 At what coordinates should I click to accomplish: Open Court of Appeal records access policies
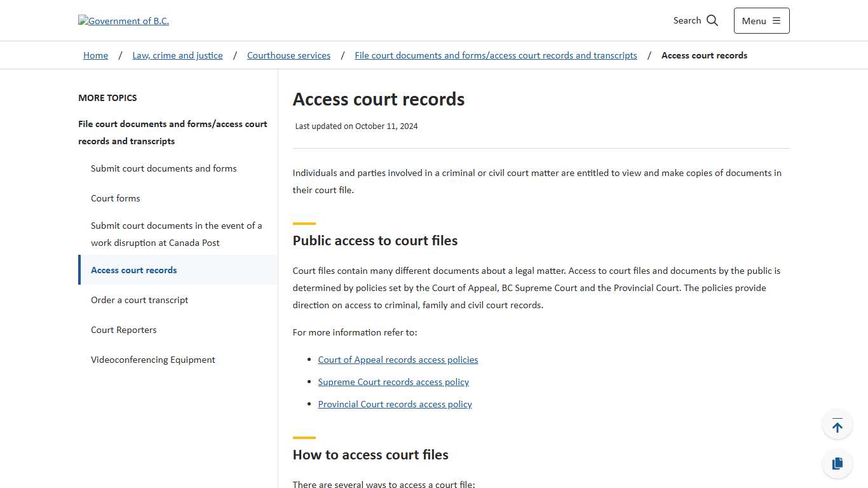coord(398,359)
